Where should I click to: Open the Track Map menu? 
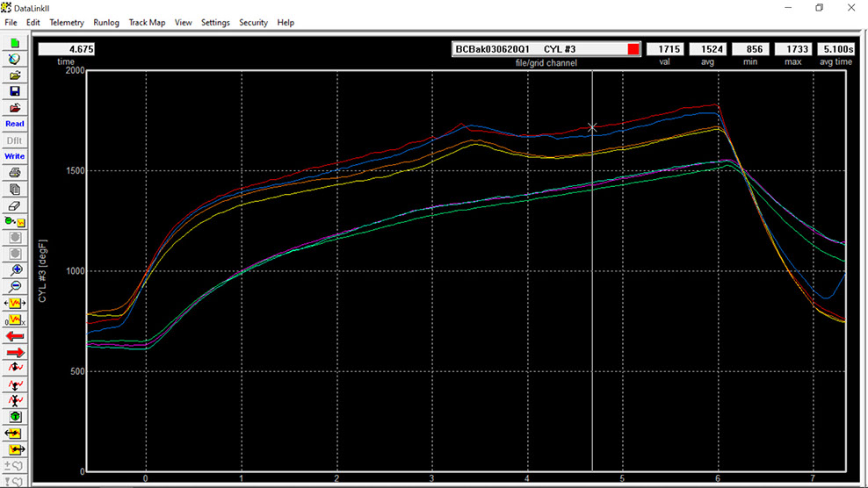(147, 22)
